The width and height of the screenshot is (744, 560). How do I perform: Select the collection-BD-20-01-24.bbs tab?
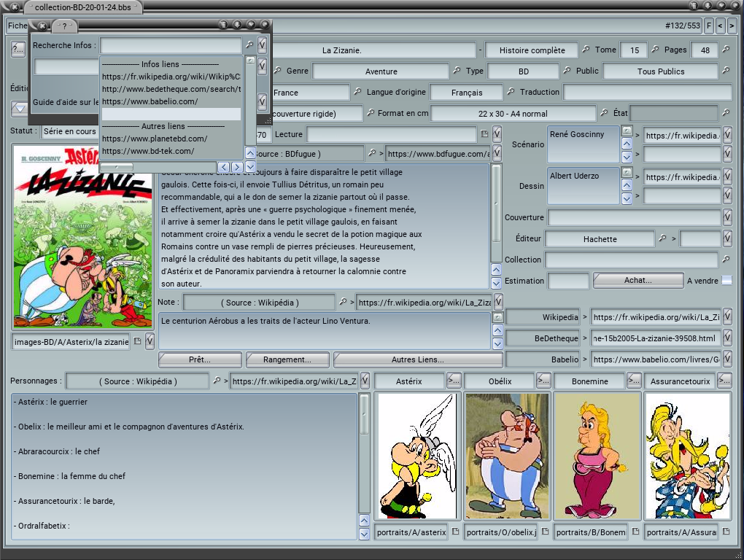click(83, 7)
